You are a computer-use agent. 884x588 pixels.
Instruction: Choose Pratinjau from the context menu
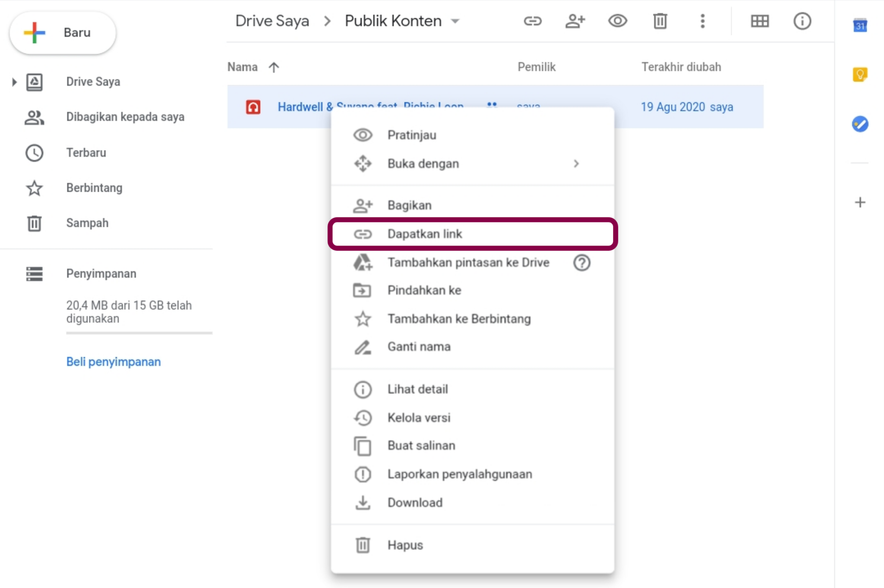[472, 135]
